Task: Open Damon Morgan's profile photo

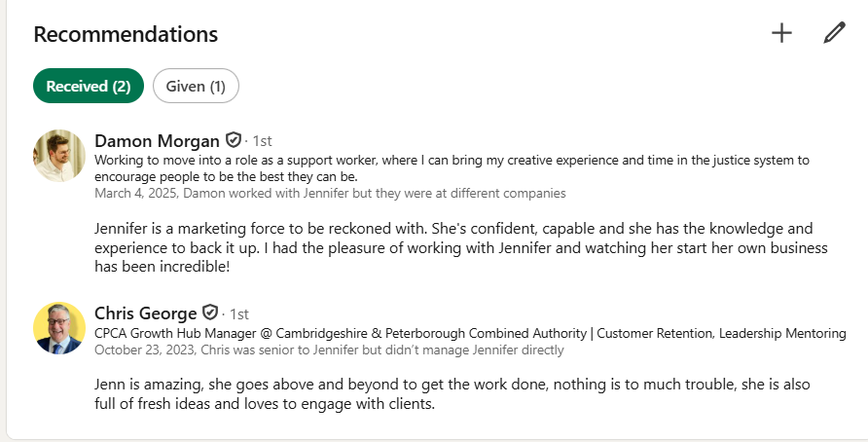Action: point(59,156)
